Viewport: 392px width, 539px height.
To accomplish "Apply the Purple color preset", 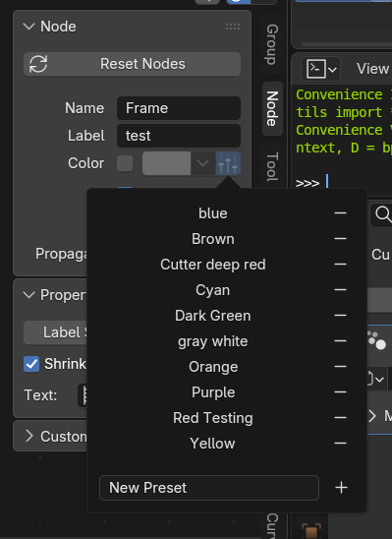I will click(213, 391).
